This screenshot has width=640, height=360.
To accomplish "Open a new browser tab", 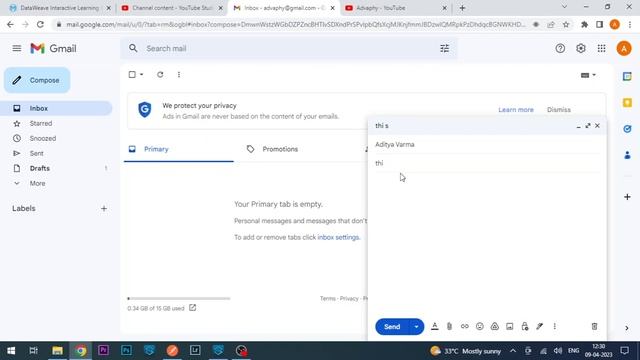I will point(462,8).
